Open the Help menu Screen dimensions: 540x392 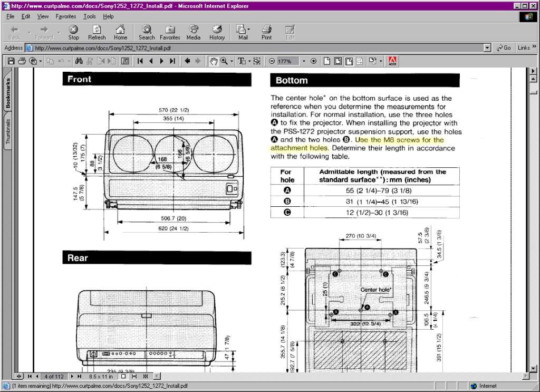click(x=108, y=16)
